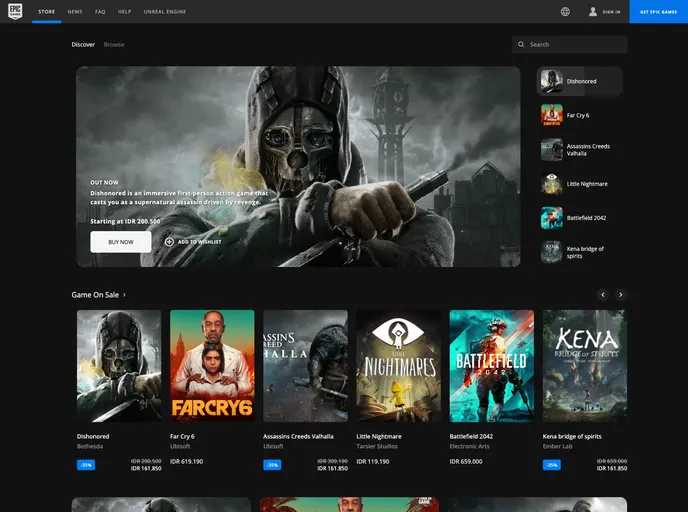Show next games with right arrow

click(x=620, y=295)
